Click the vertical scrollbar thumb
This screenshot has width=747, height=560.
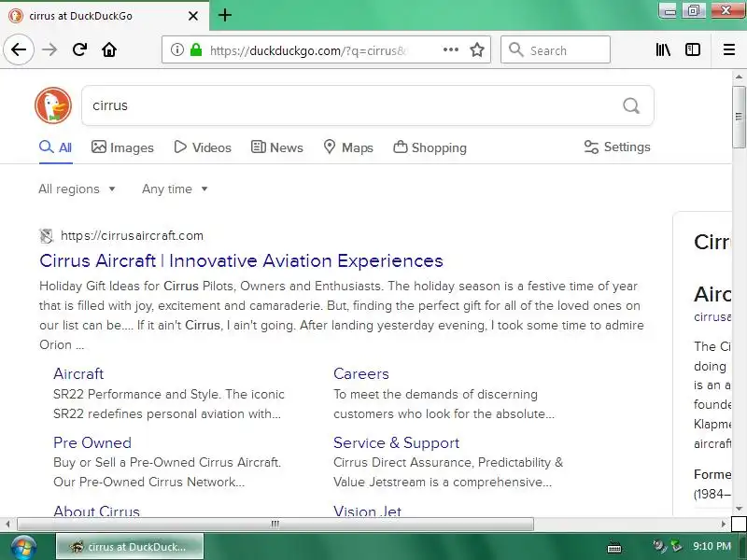point(739,118)
